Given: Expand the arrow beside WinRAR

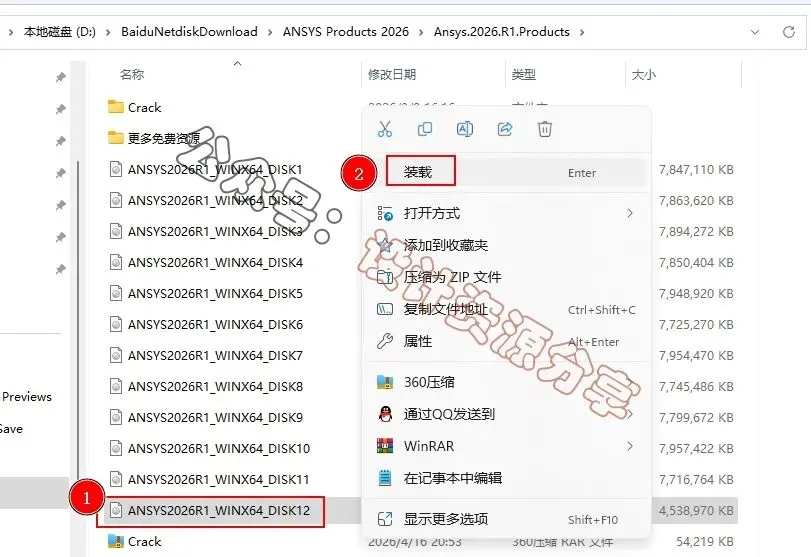Looking at the screenshot, I should [x=630, y=446].
